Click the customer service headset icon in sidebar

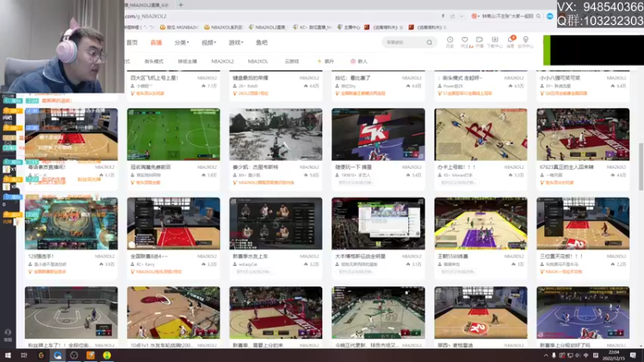(x=8, y=332)
